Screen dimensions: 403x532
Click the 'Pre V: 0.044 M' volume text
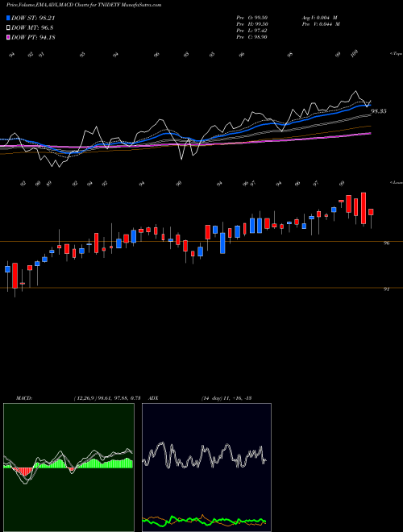click(x=321, y=24)
